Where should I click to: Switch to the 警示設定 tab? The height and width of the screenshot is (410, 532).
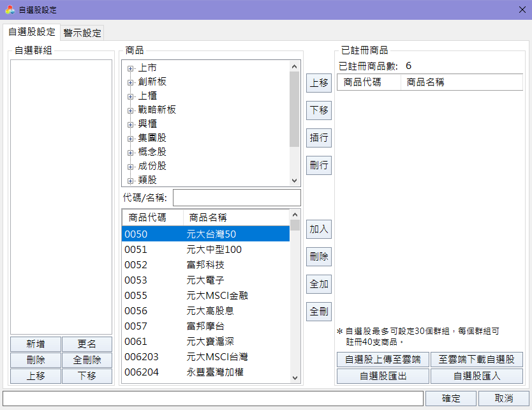(82, 33)
